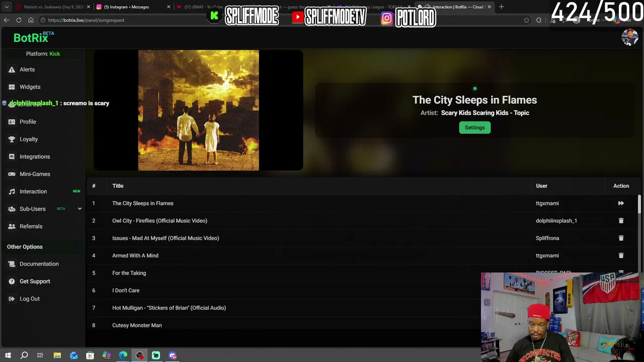The height and width of the screenshot is (362, 644).
Task: Open the Settings button under the song
Action: tap(474, 128)
